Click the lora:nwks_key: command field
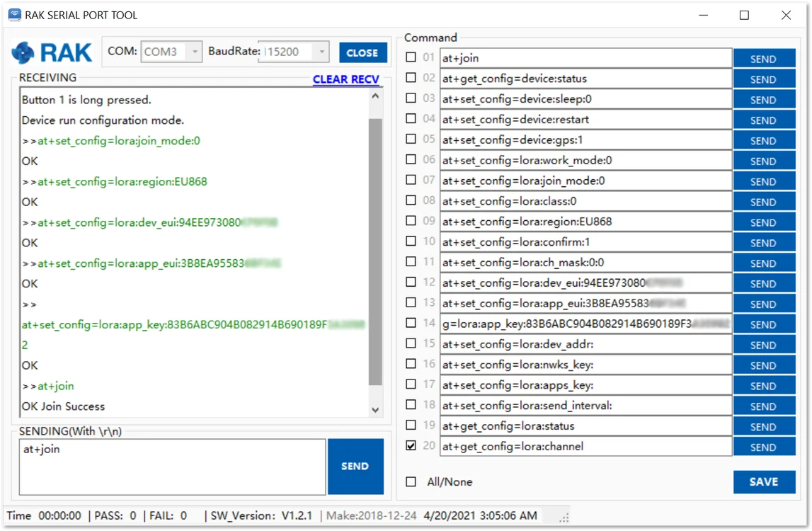The height and width of the screenshot is (531, 812). pos(585,365)
